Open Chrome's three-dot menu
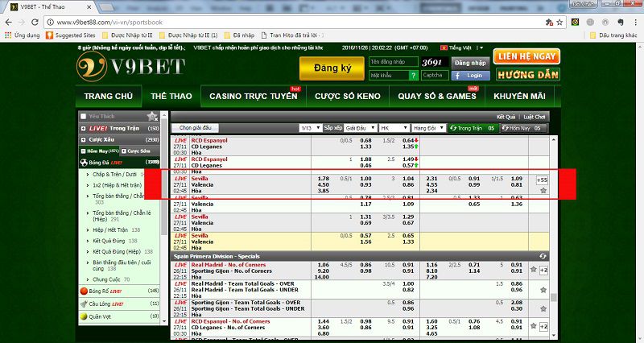This screenshot has height=343, width=644. (x=635, y=23)
